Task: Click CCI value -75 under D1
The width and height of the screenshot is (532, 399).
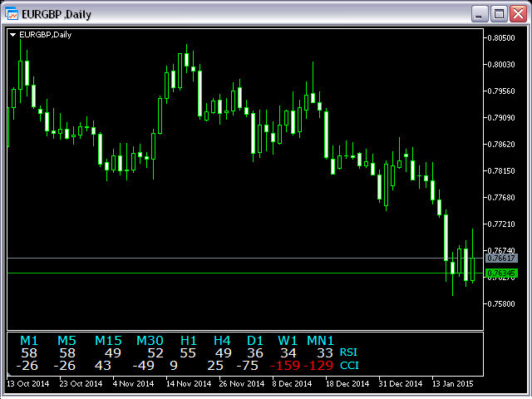Action: (248, 366)
